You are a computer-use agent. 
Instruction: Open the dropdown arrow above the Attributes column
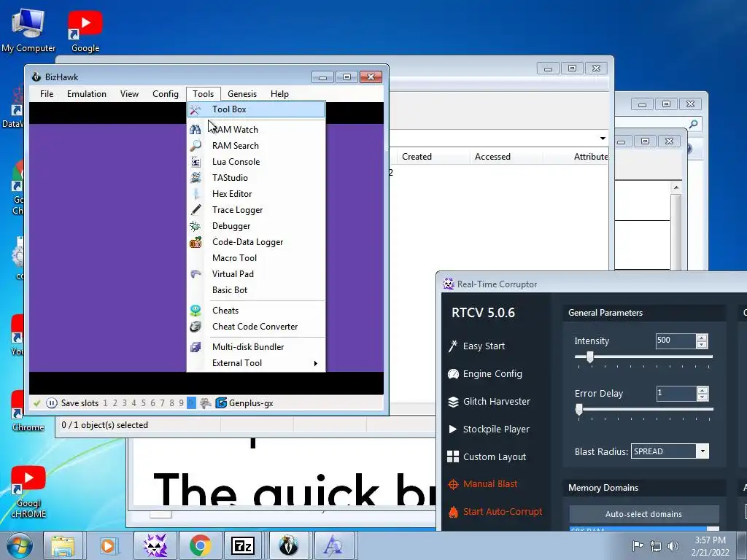coord(603,139)
